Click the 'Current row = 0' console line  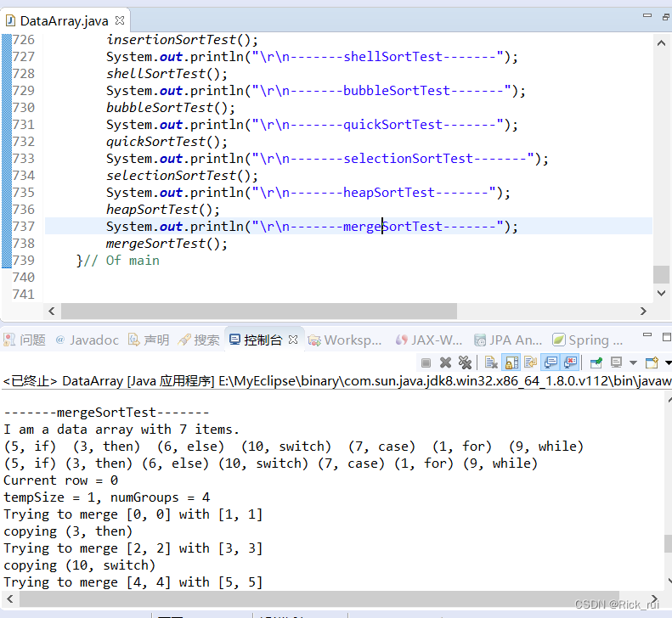pyautogui.click(x=61, y=480)
